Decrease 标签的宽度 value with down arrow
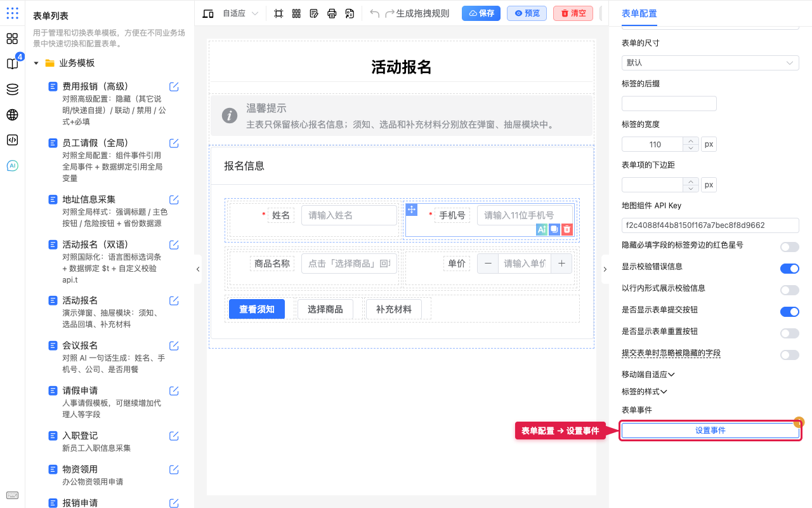Screen dimensions: 812x508 (691, 148)
